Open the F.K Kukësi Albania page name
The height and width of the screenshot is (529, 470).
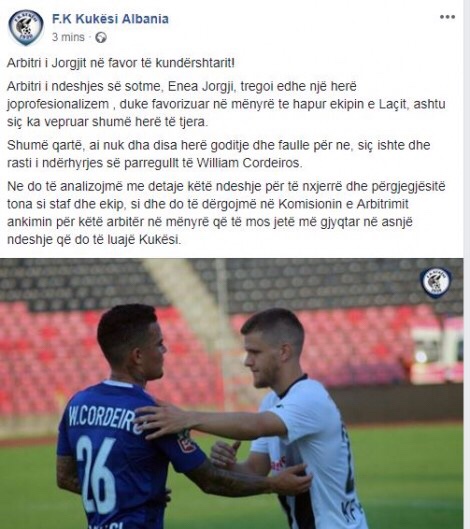tap(110, 19)
